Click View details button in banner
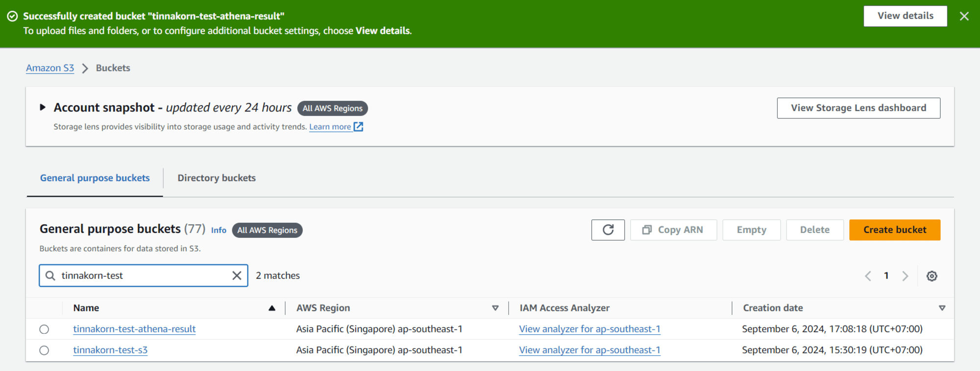This screenshot has width=980, height=371. click(x=905, y=16)
